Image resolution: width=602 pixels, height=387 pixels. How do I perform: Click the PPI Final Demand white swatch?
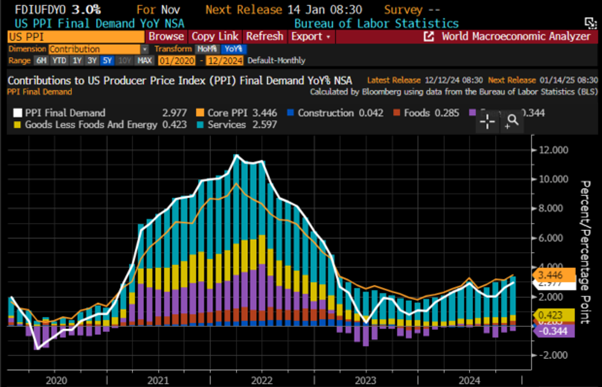click(18, 113)
